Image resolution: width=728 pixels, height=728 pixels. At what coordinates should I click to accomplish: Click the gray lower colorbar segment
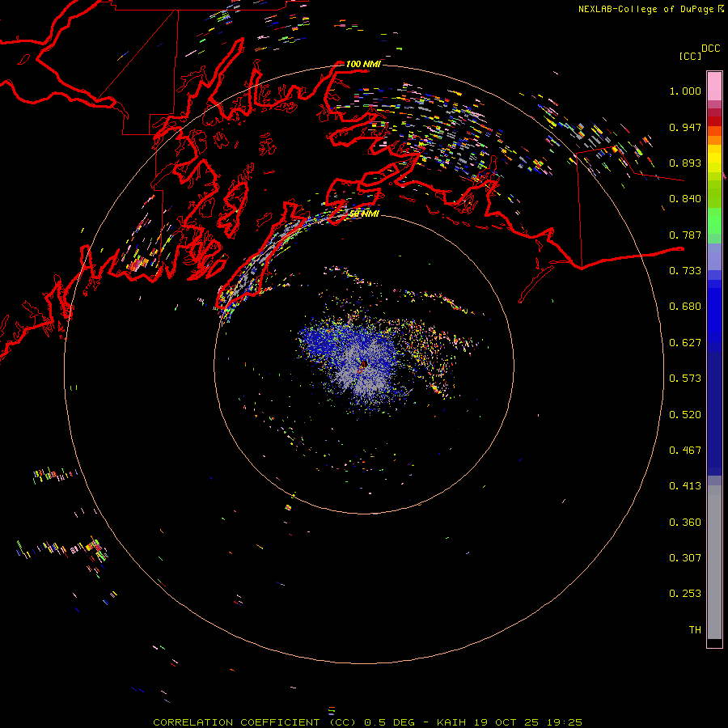coord(714,566)
